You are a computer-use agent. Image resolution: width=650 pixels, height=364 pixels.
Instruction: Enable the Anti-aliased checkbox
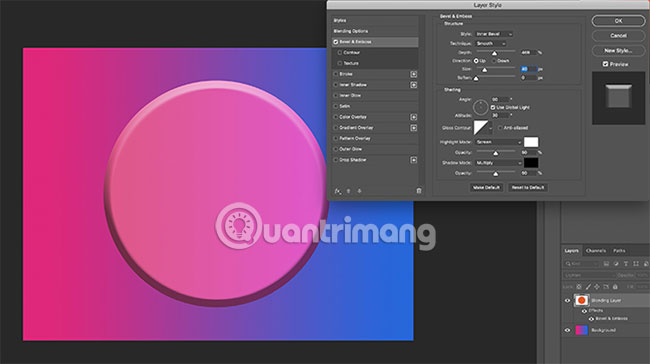pos(500,128)
